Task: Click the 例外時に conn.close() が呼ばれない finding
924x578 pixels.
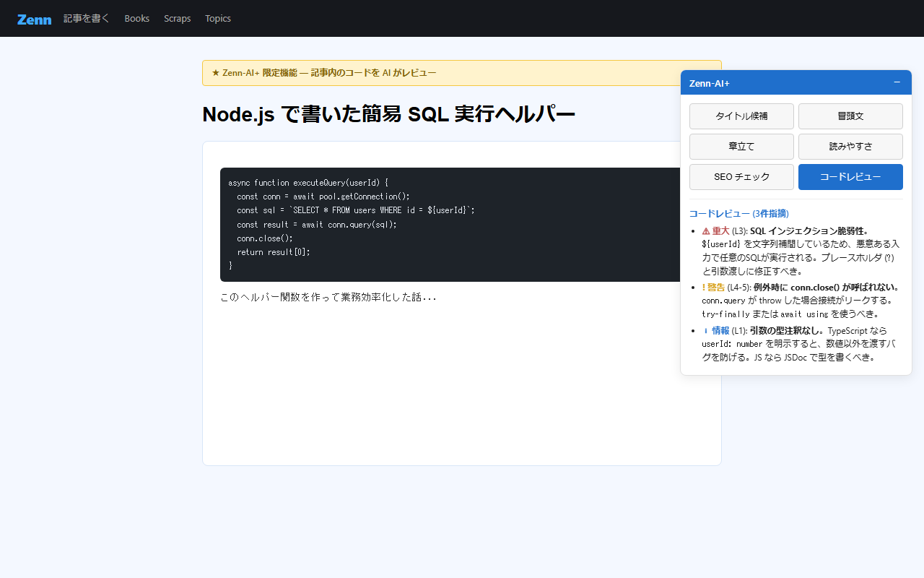Action: (827, 287)
